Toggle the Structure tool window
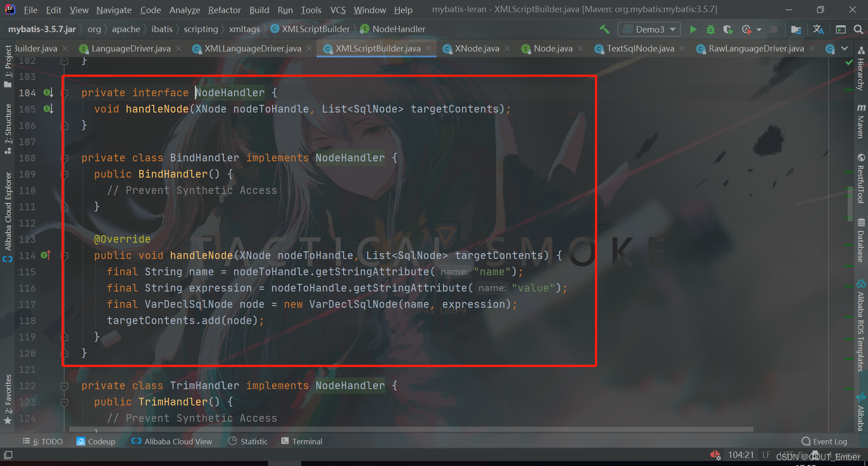 pos(8,128)
